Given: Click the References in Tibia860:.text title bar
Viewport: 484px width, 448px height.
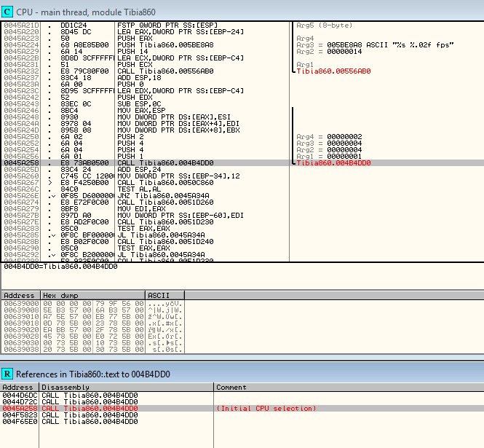Looking at the screenshot, I should coord(242,374).
